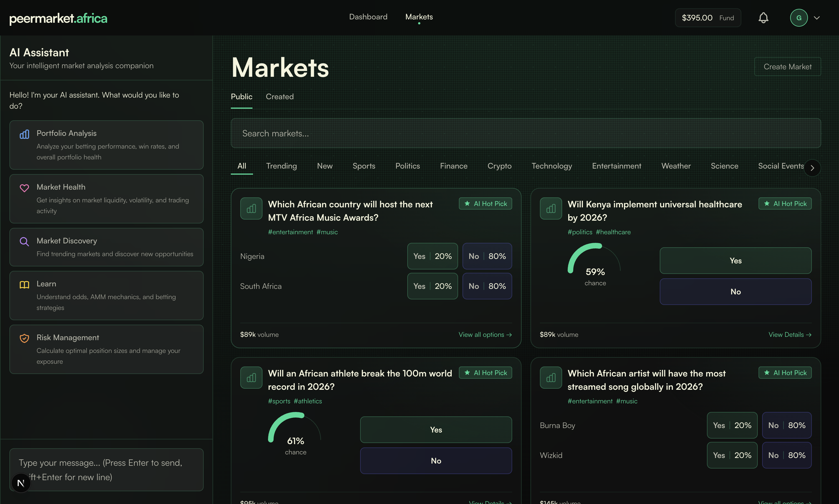Open the Dashboard menu item

click(x=368, y=17)
